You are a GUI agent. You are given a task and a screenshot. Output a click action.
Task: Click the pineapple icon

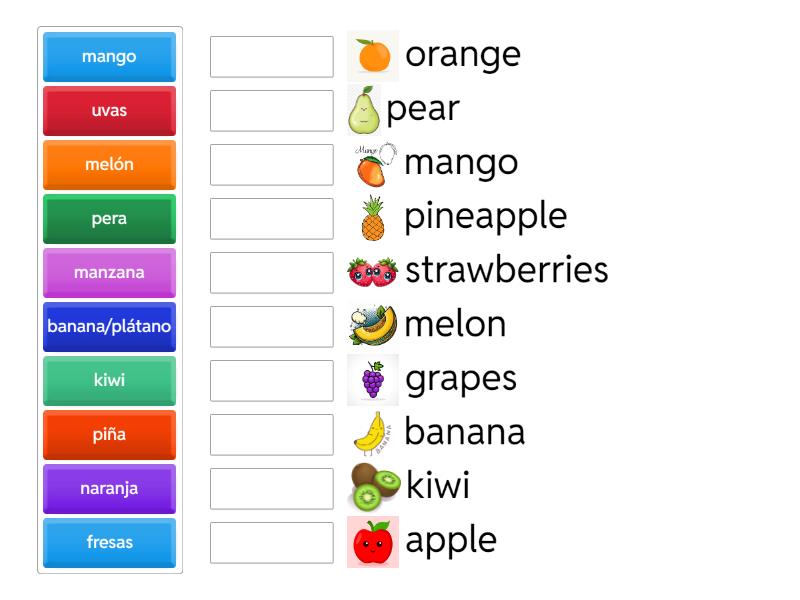point(372,217)
